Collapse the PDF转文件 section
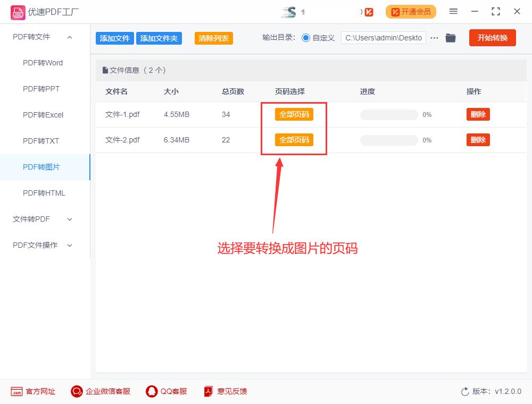This screenshot has height=404, width=532. coord(69,37)
